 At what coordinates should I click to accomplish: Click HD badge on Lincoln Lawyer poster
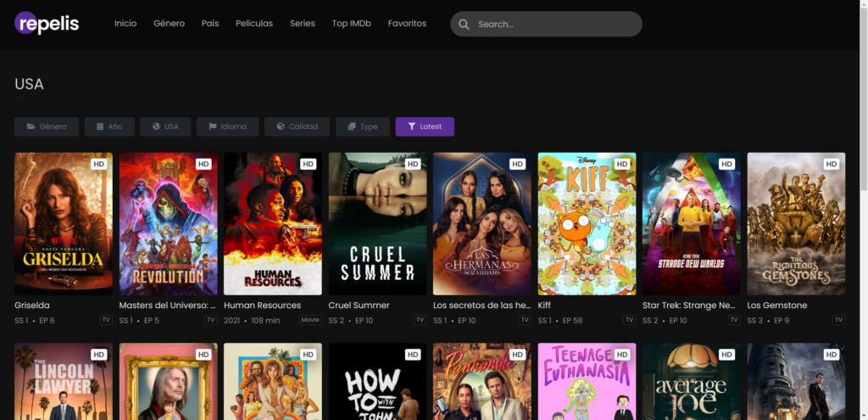99,355
